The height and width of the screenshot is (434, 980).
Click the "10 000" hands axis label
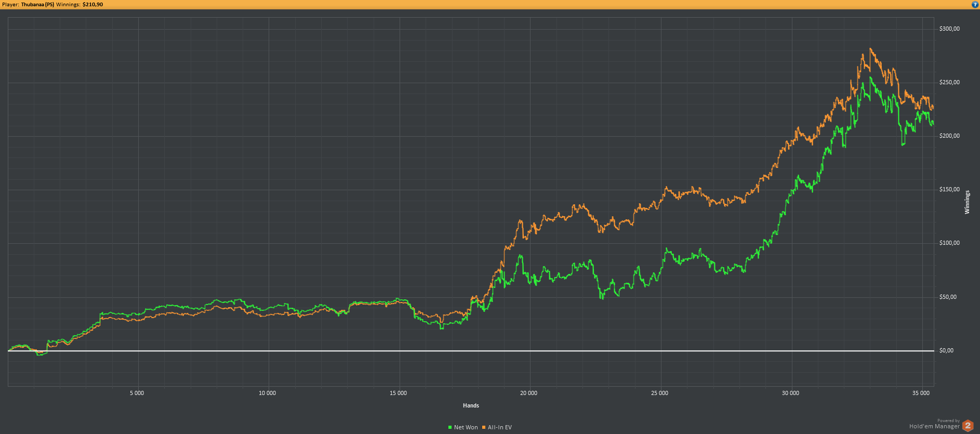267,393
